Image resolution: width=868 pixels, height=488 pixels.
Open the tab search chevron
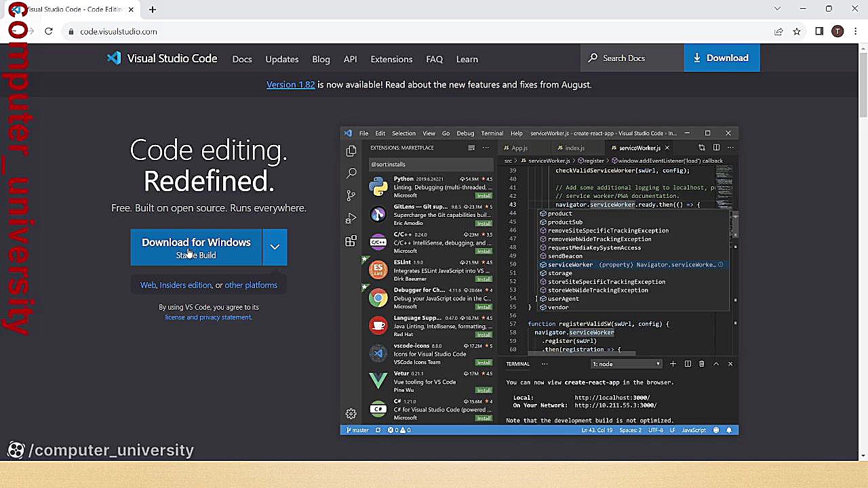click(x=777, y=9)
